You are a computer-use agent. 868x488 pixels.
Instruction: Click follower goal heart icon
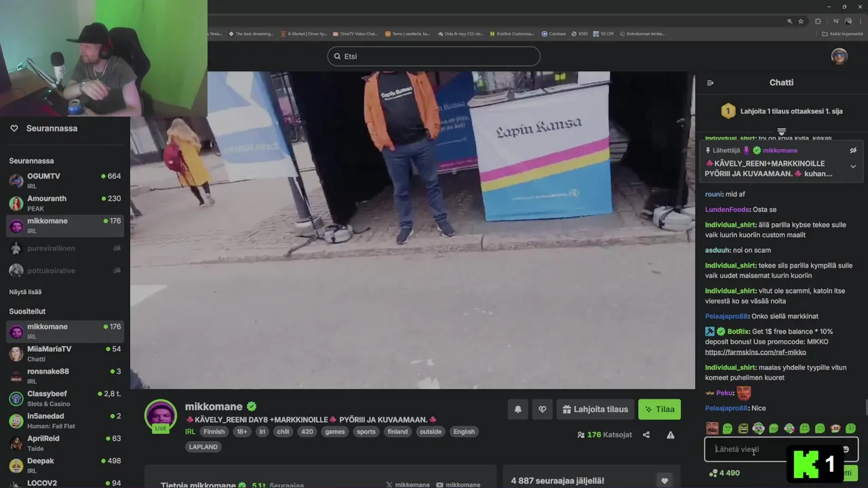[x=665, y=480]
